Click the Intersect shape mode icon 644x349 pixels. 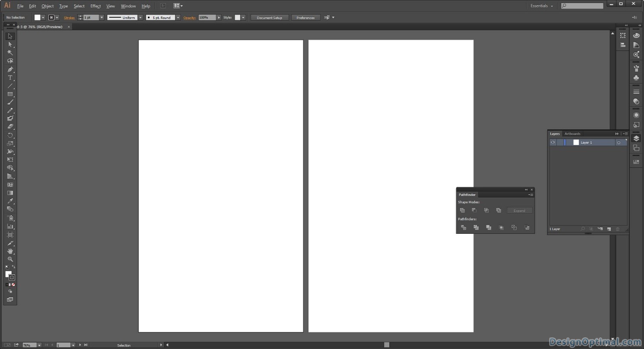point(486,210)
